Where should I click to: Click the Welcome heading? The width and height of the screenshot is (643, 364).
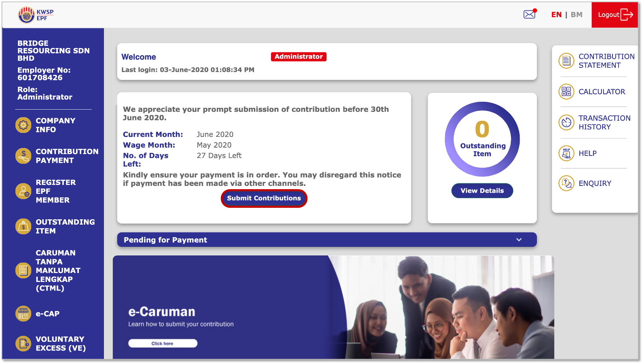[139, 57]
